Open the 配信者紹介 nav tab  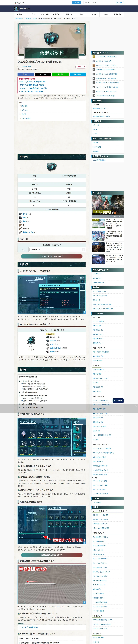pyautogui.click(x=118, y=14)
